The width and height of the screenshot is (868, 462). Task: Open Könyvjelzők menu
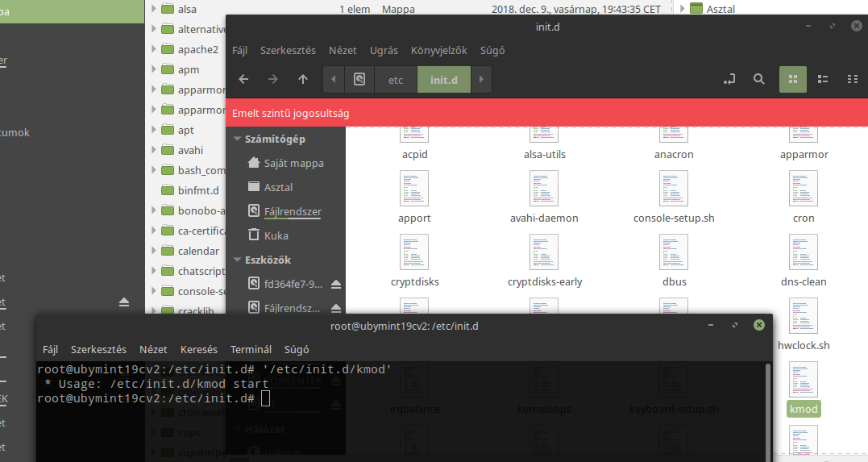coord(439,51)
